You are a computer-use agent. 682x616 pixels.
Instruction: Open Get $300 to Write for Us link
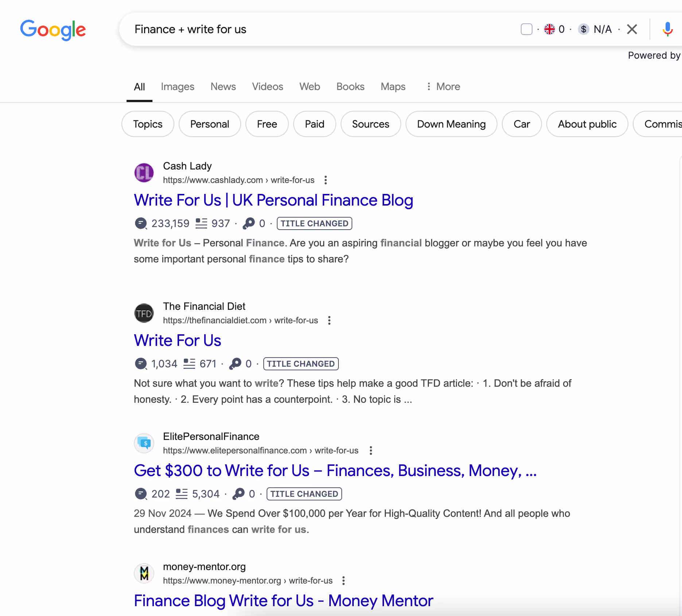click(x=335, y=471)
